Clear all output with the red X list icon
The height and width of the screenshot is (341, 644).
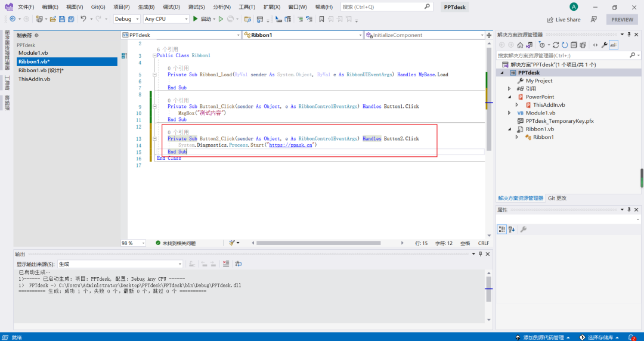tap(226, 263)
